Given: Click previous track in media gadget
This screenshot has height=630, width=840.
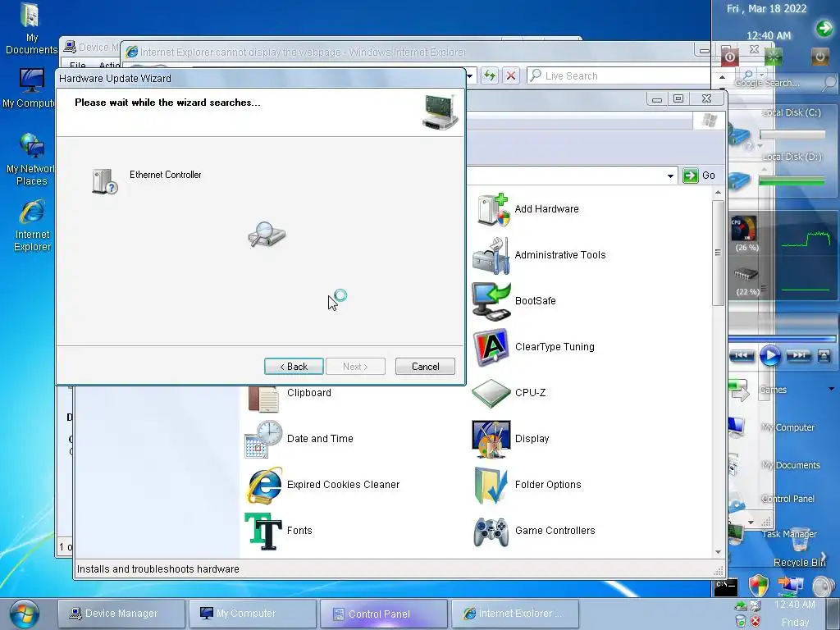Looking at the screenshot, I should coord(742,356).
